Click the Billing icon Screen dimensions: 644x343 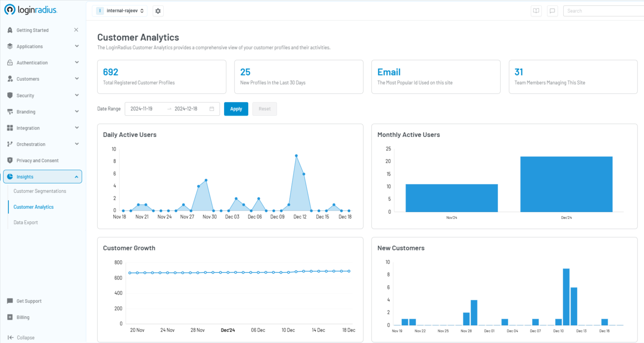(x=10, y=317)
